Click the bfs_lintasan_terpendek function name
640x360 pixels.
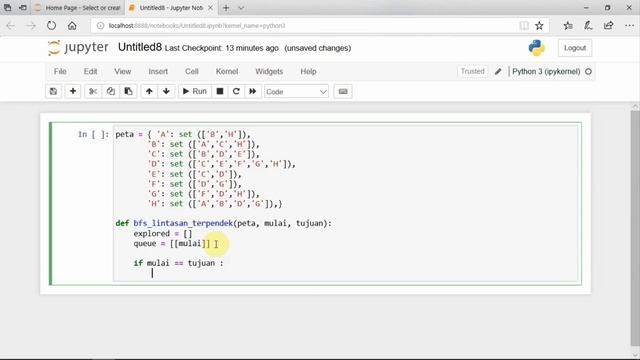[x=183, y=223]
